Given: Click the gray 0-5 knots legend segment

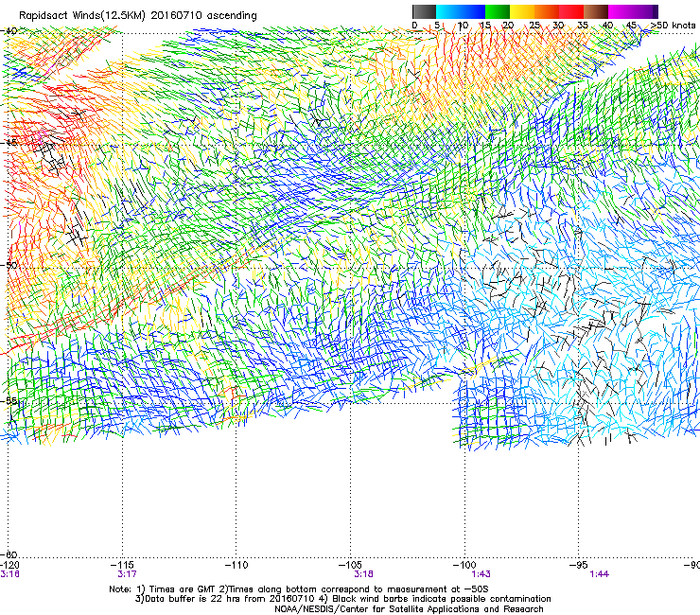Looking at the screenshot, I should (x=424, y=11).
